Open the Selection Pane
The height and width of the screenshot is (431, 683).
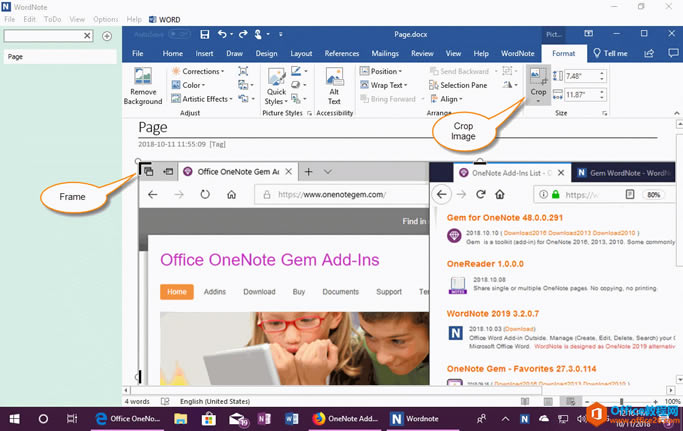457,85
